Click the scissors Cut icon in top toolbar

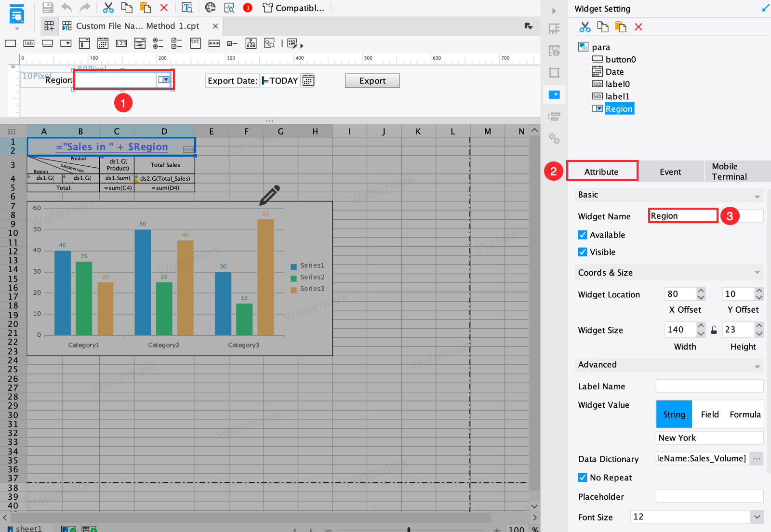(x=108, y=8)
